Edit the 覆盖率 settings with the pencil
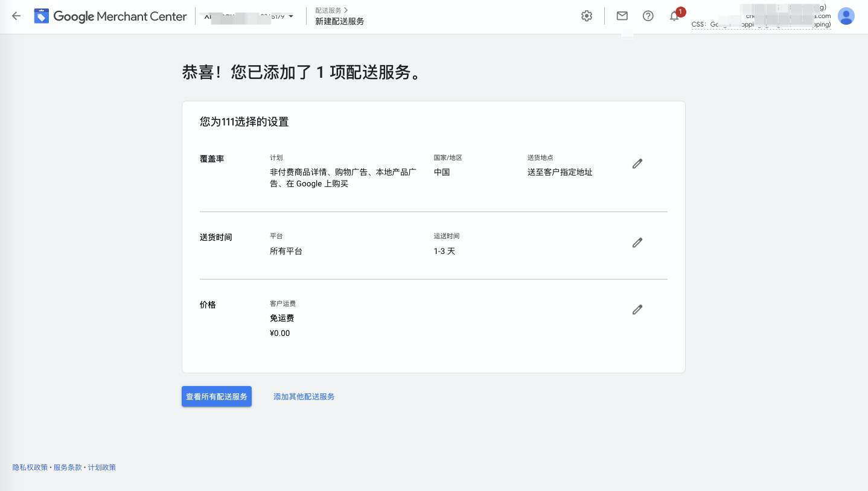The image size is (868, 491). coord(637,163)
